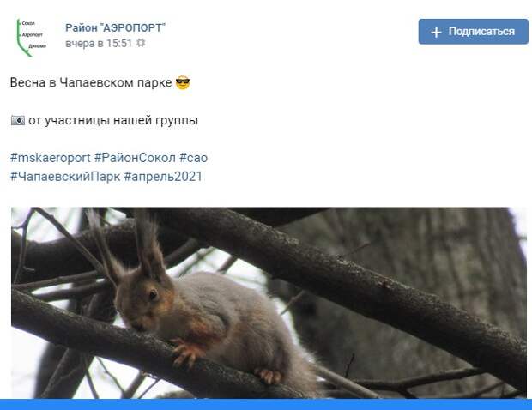Follow the #cao hashtag
Viewport: 532px width, 410px height.
pyautogui.click(x=193, y=158)
